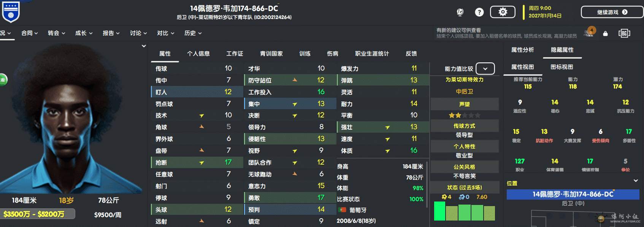
Task: View staff suggestions icon with badge 4
Action: click(590, 32)
